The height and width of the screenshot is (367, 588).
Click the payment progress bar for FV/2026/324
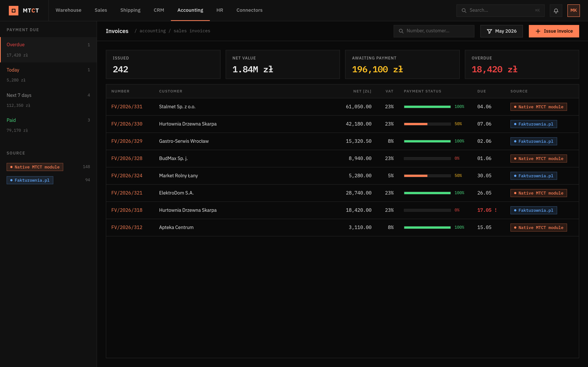click(x=427, y=176)
